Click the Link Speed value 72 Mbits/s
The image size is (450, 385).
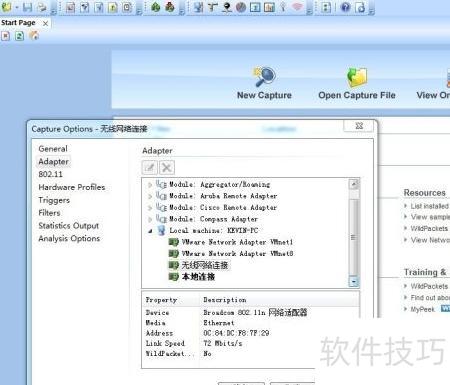[223, 343]
